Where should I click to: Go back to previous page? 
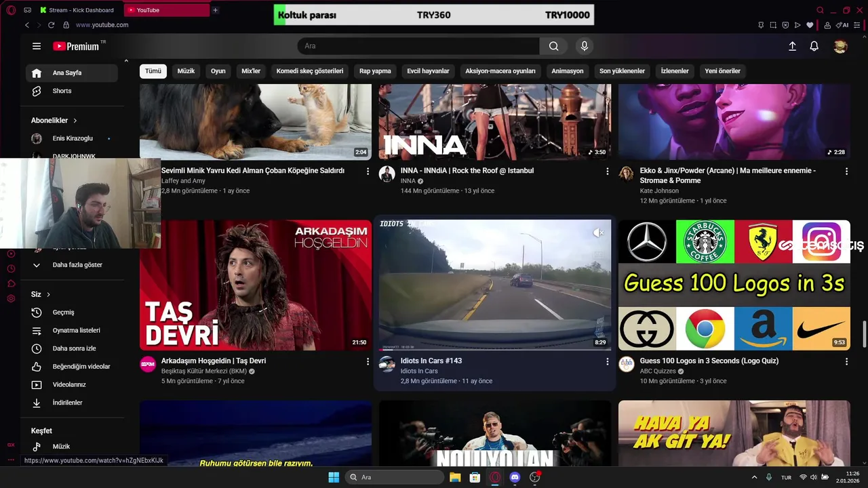(x=27, y=25)
